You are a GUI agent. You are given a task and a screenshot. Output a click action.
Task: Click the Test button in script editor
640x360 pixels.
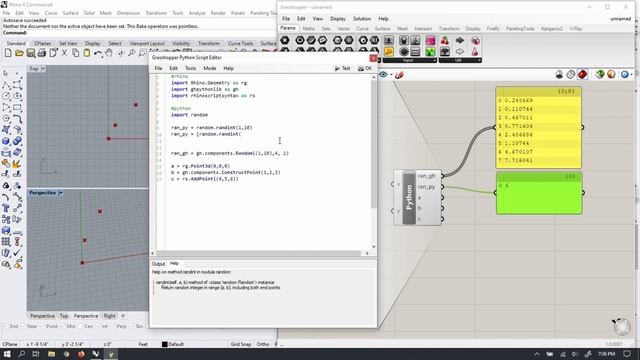(342, 68)
